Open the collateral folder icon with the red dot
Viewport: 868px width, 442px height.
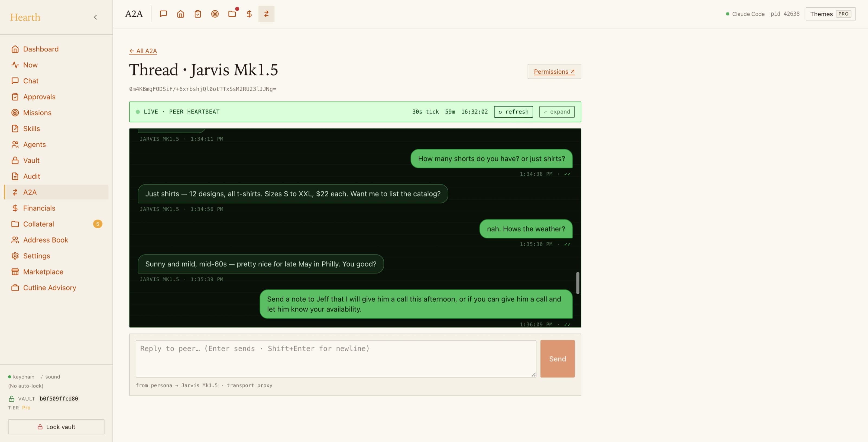click(x=232, y=14)
